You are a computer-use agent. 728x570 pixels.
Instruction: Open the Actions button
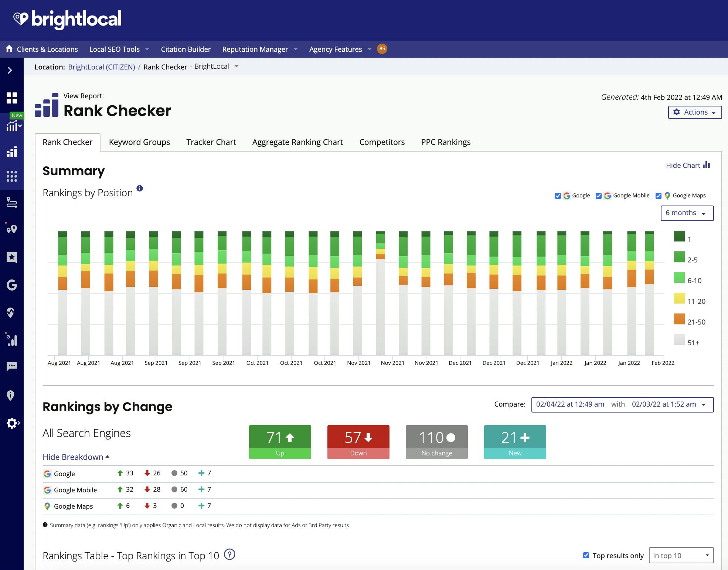pyautogui.click(x=694, y=112)
